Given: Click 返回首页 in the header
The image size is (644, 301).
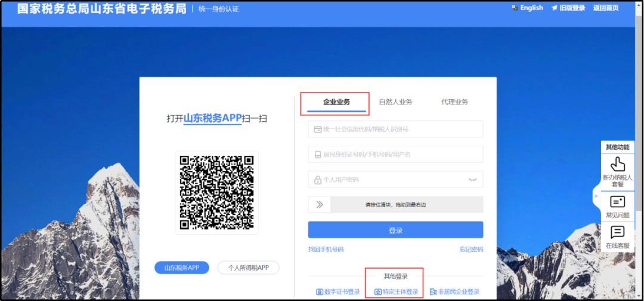Looking at the screenshot, I should (606, 8).
